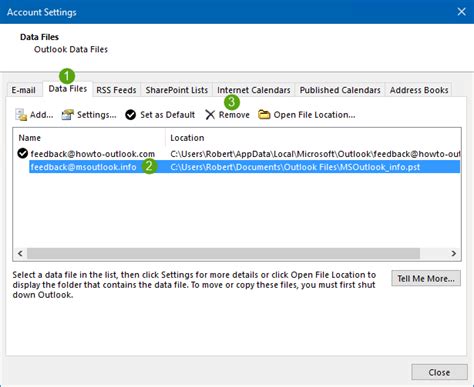Click the Close button

point(439,372)
